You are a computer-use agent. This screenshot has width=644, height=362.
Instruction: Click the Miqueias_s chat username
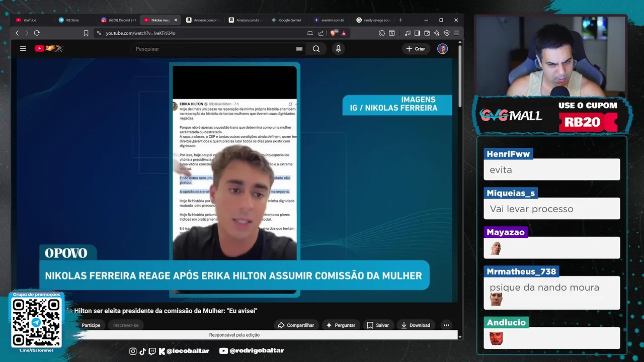tap(511, 193)
